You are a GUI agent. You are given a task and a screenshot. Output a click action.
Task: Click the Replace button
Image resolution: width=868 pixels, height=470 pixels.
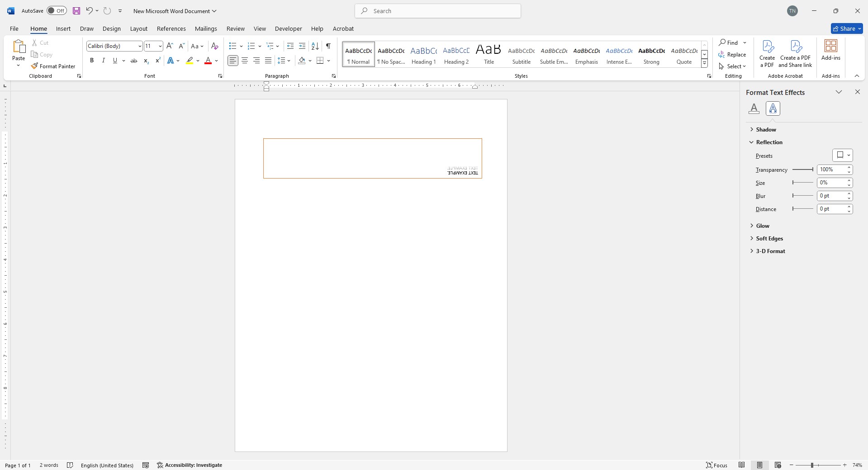tap(732, 54)
